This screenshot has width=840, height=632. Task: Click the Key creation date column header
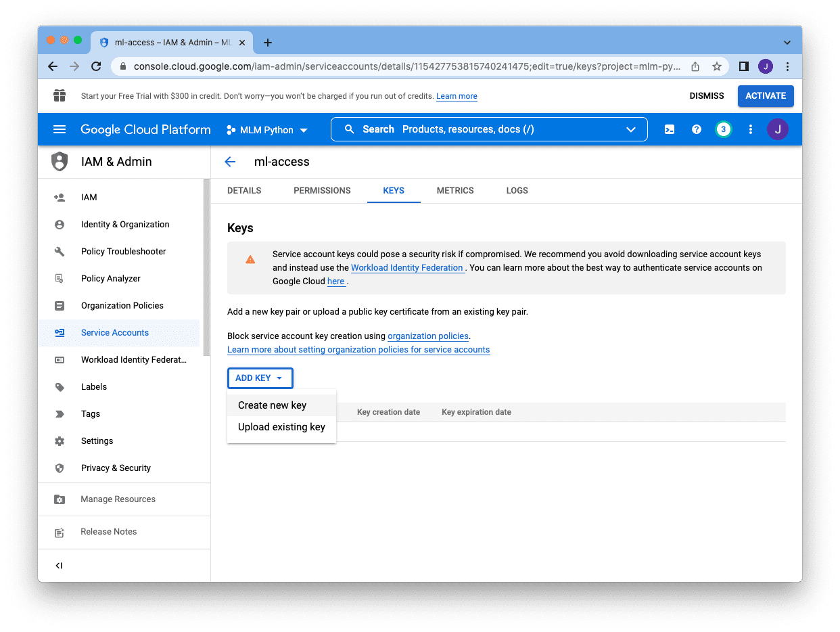(388, 412)
